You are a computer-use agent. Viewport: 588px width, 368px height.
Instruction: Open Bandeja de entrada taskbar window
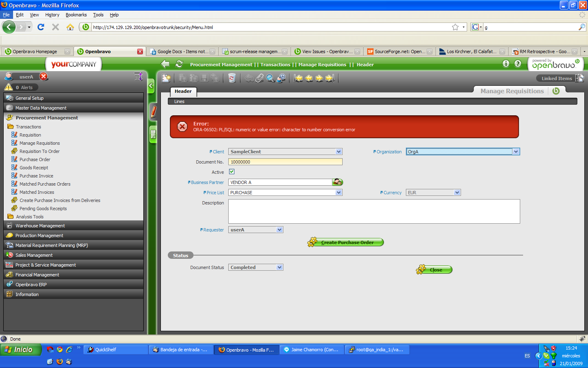click(x=181, y=350)
